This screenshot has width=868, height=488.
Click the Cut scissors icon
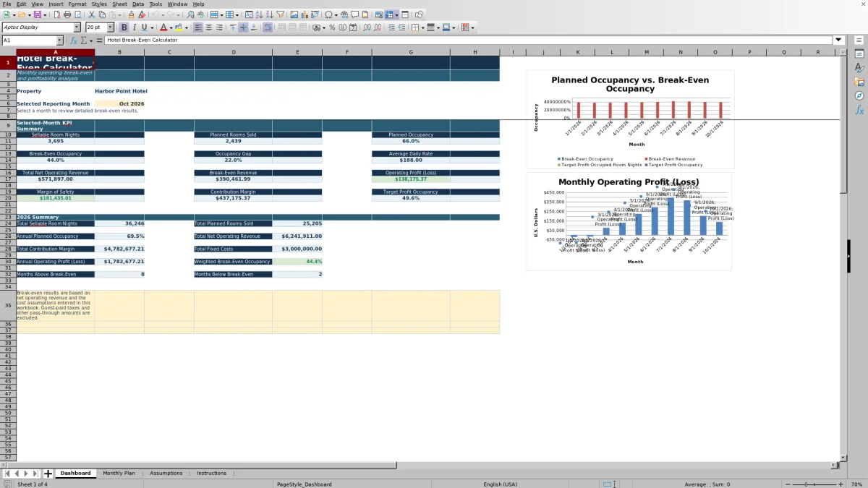click(x=92, y=14)
